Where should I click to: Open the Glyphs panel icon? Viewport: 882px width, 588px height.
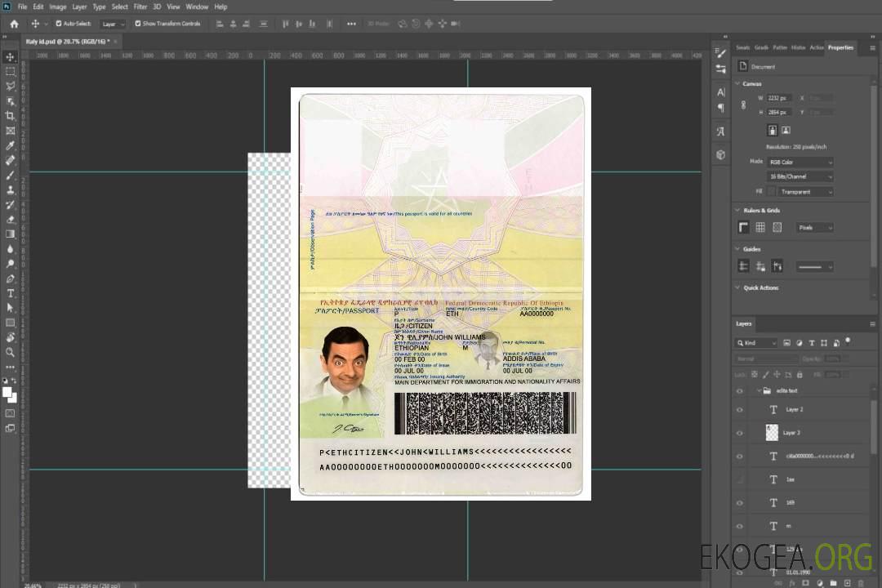(721, 131)
